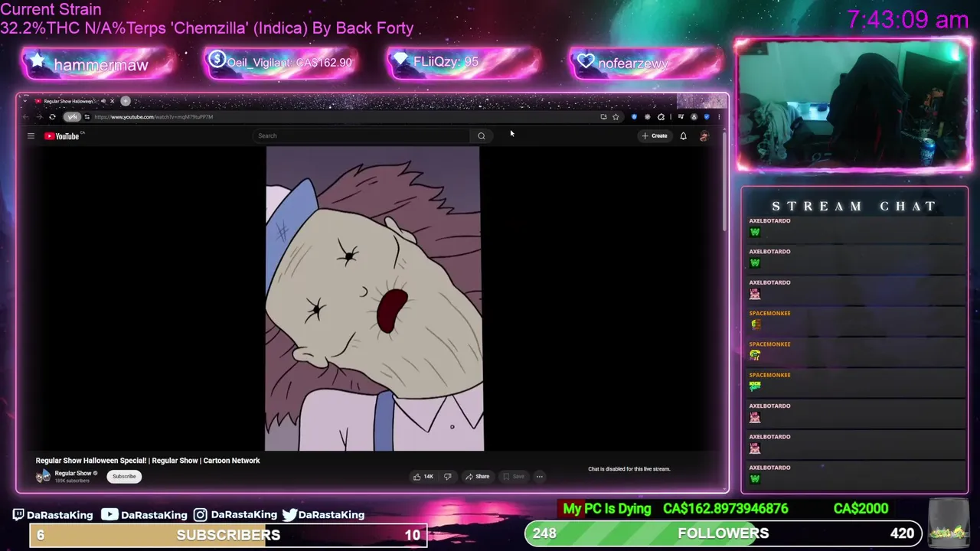Click the YouTube DaRastaKing handle in overlay
Viewport: 980px width, 551px height.
pyautogui.click(x=145, y=515)
